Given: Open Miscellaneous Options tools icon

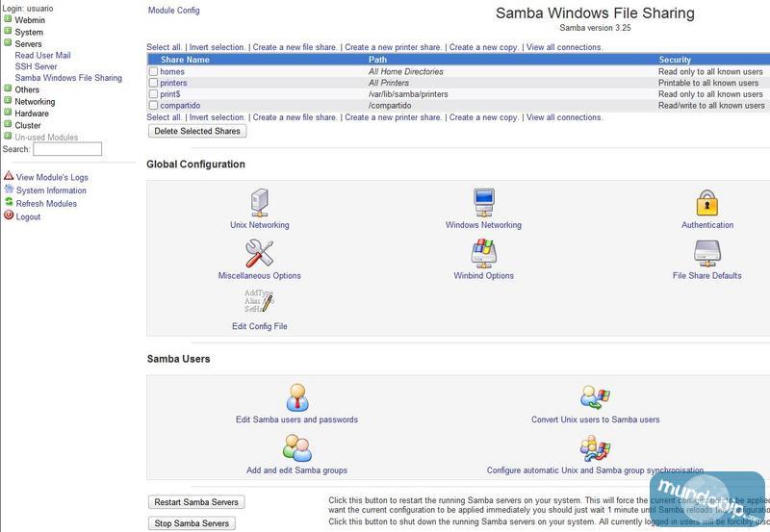Looking at the screenshot, I should tap(259, 253).
